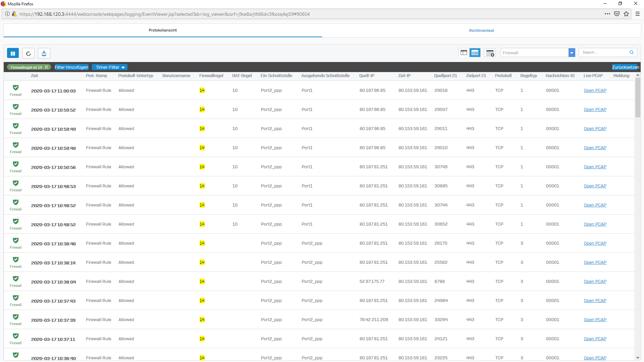This screenshot has width=644, height=362.
Task: Open the add-columns table icon
Action: coord(490,53)
